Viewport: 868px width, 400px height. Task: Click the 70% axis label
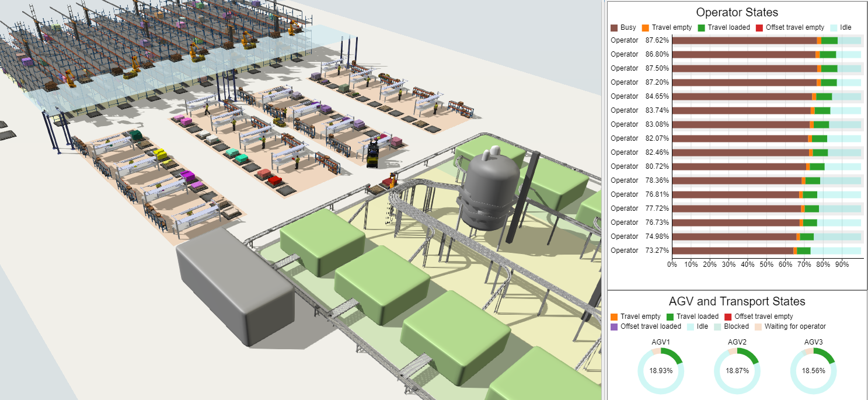pyautogui.click(x=804, y=265)
